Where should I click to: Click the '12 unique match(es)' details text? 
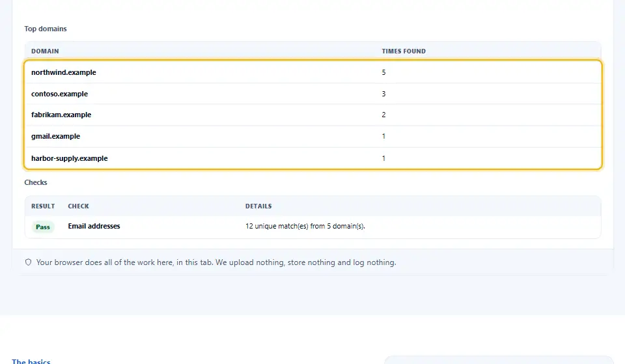click(x=305, y=226)
